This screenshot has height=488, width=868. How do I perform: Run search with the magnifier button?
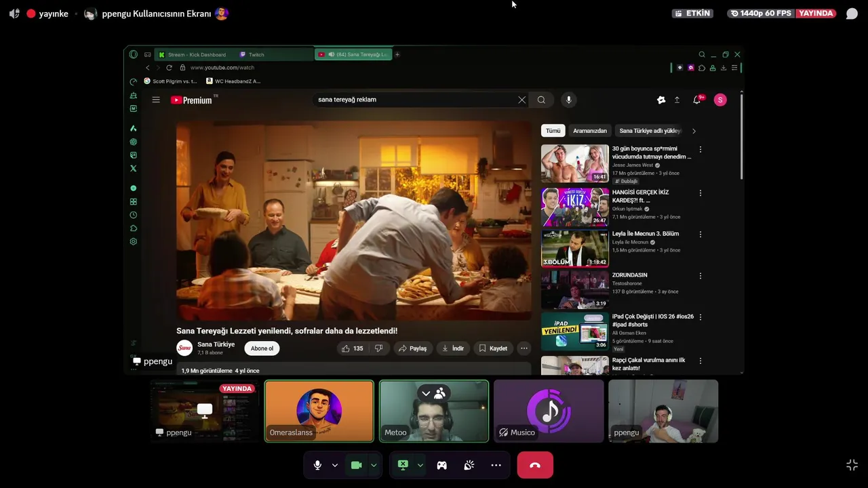(541, 100)
